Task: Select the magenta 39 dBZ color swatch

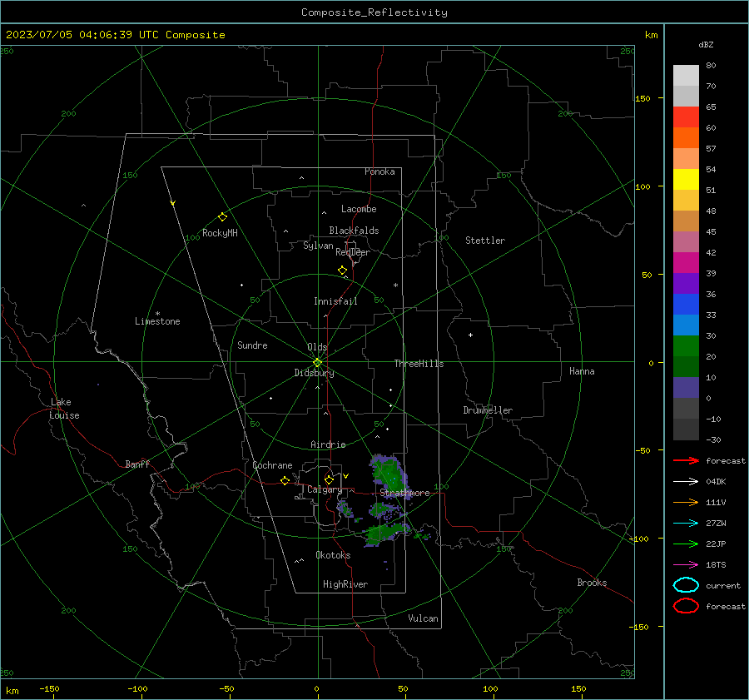Action: (x=686, y=262)
